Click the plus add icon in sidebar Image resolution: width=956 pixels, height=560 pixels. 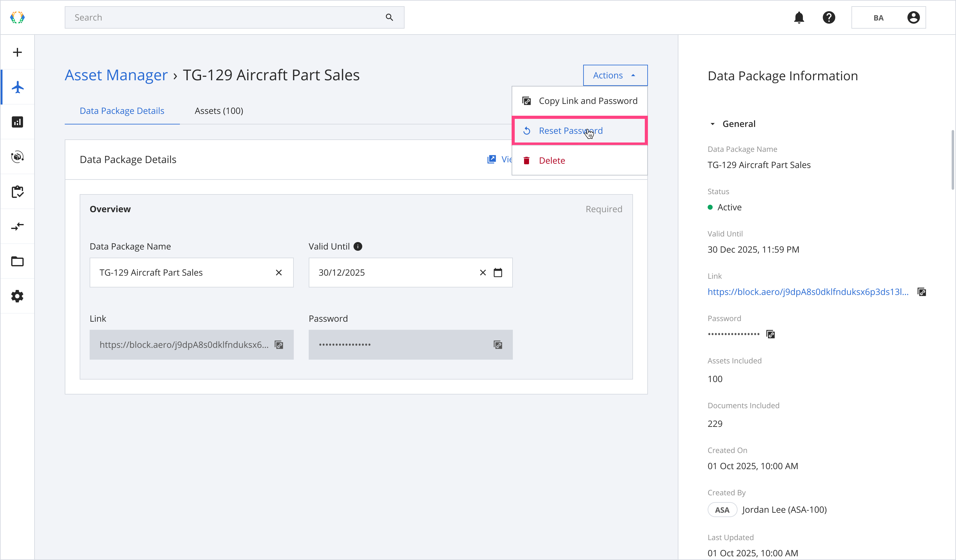[17, 52]
